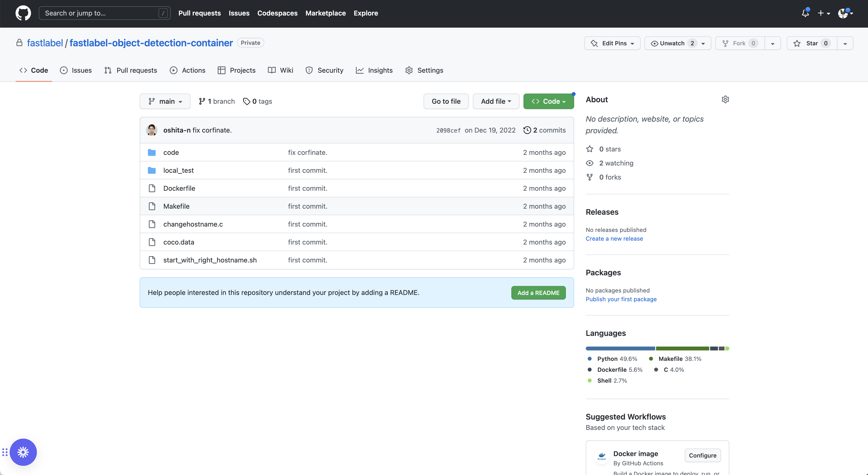Open start_with_right_hostname.sh file

(x=210, y=260)
